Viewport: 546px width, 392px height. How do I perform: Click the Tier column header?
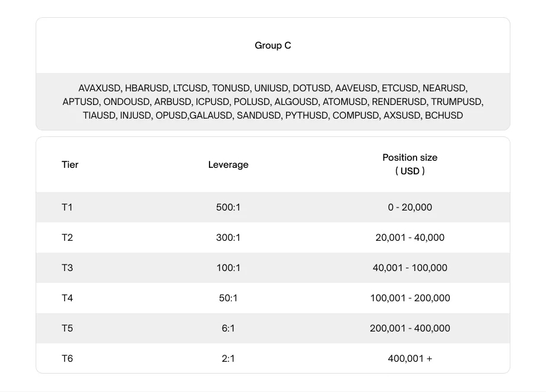pos(70,164)
